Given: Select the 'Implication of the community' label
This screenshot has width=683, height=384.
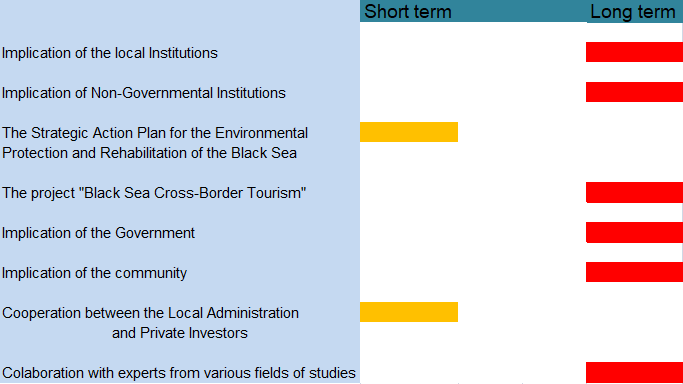Looking at the screenshot, I should coord(95,273).
